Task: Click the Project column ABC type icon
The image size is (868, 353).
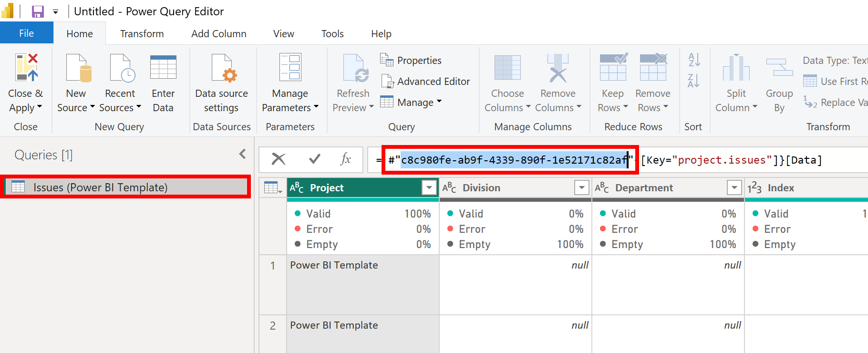Action: click(x=297, y=187)
